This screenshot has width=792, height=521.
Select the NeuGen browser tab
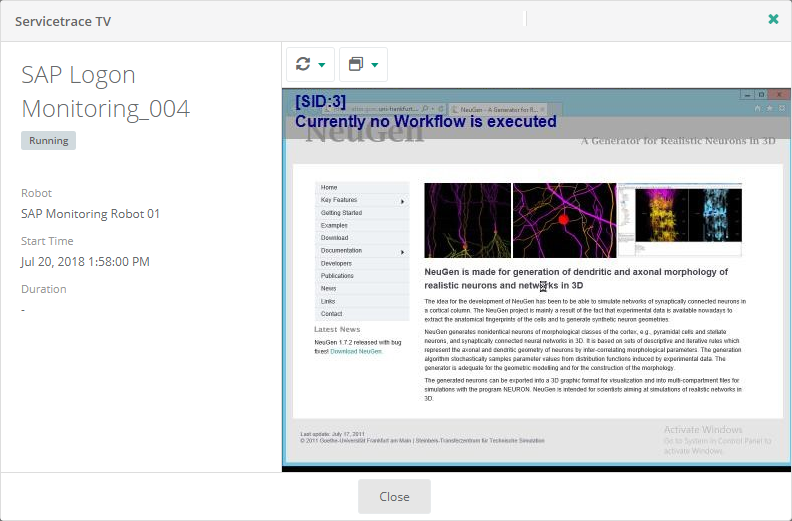click(498, 109)
